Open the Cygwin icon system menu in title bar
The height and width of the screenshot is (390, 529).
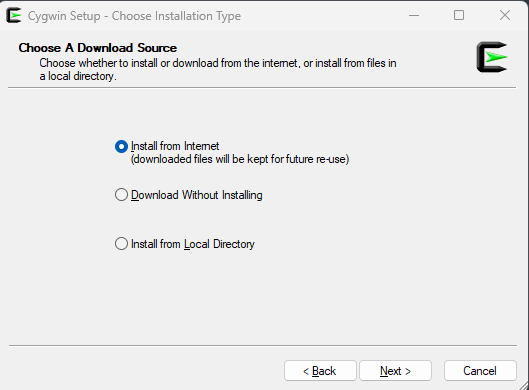click(x=14, y=16)
